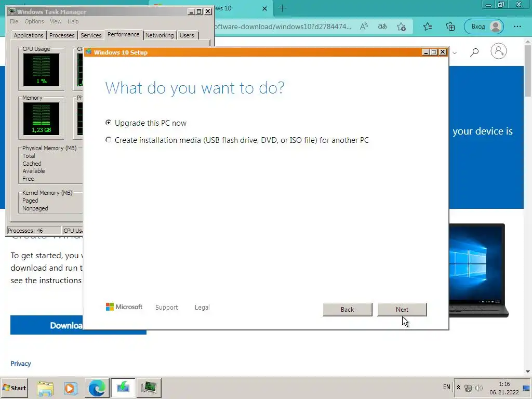
Task: Click the Action Center tray icon
Action: click(527, 388)
